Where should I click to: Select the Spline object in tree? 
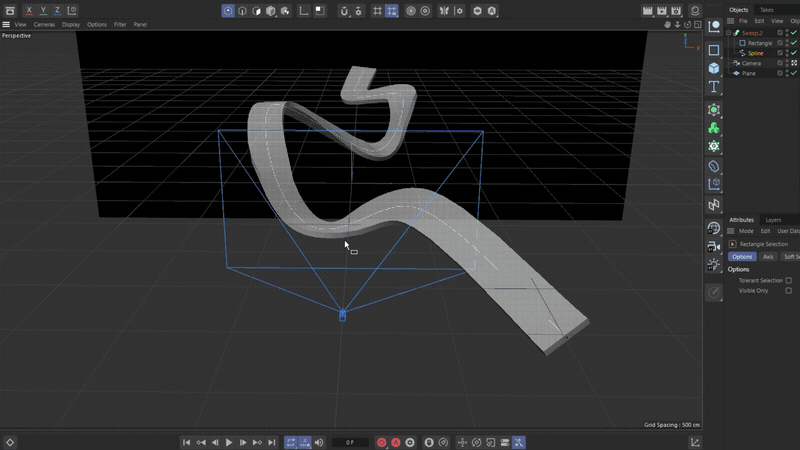(756, 53)
